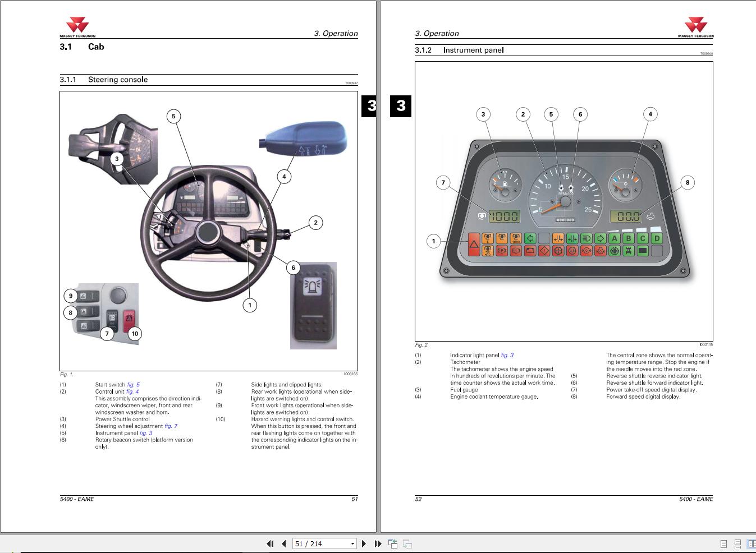Click the 'Power Shuttle control' legend entry
756x553 pixels.
(122, 419)
